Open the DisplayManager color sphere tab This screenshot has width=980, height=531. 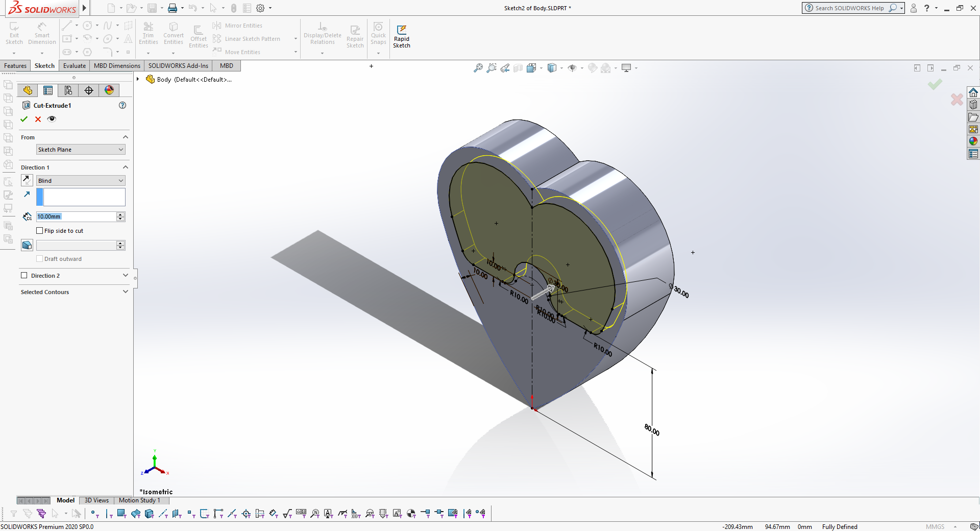click(109, 90)
